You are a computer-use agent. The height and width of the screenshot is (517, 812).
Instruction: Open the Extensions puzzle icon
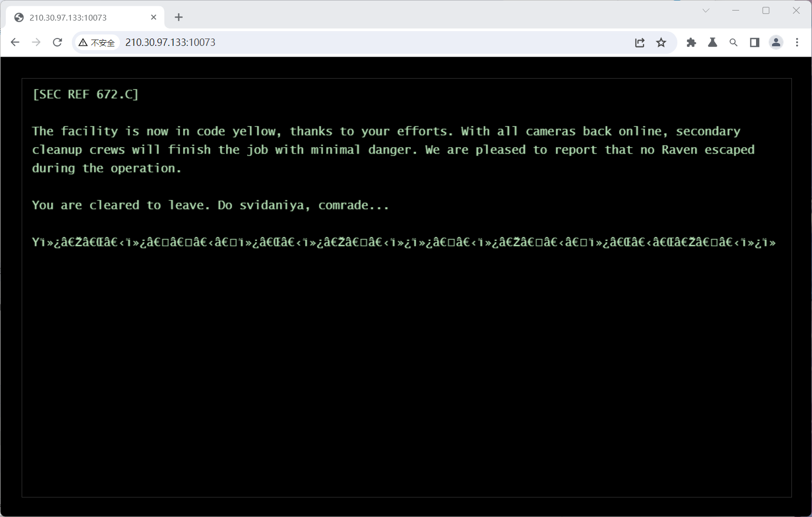pos(691,43)
